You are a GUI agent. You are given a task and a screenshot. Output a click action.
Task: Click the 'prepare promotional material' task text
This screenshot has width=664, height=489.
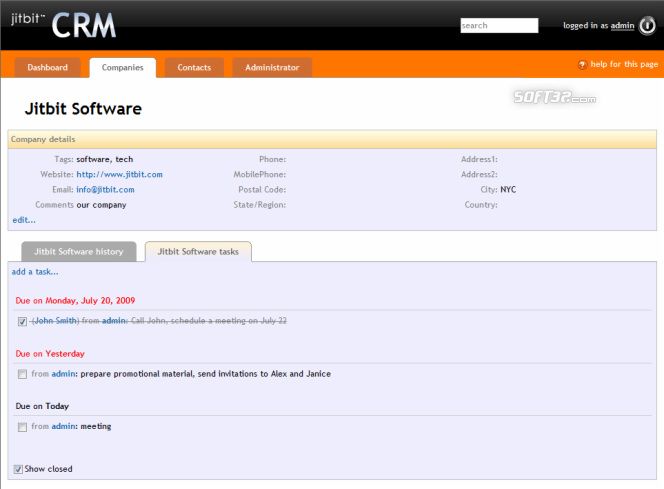tap(205, 374)
